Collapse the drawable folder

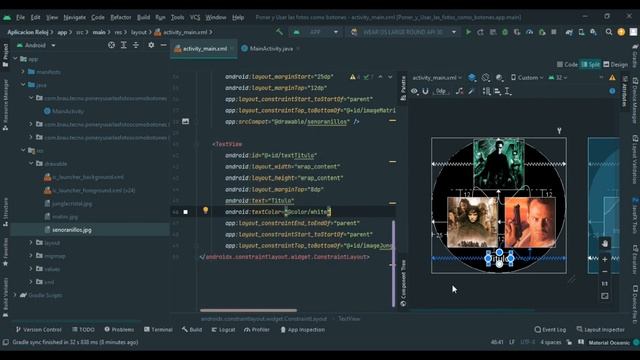point(31,163)
